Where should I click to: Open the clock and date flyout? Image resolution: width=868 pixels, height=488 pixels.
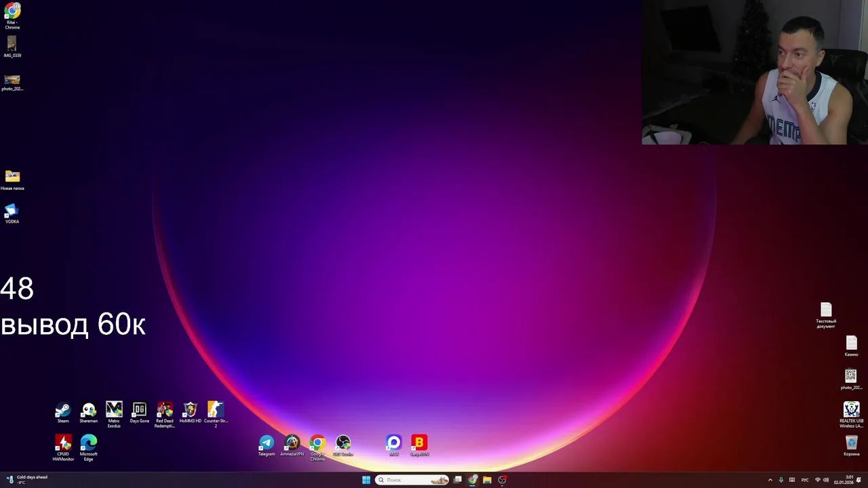pos(844,480)
